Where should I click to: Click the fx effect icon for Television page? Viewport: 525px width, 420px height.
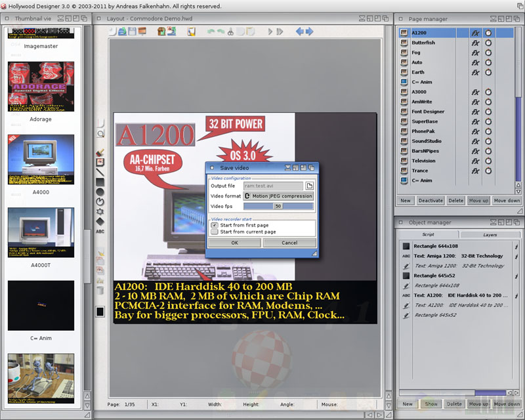pyautogui.click(x=475, y=161)
